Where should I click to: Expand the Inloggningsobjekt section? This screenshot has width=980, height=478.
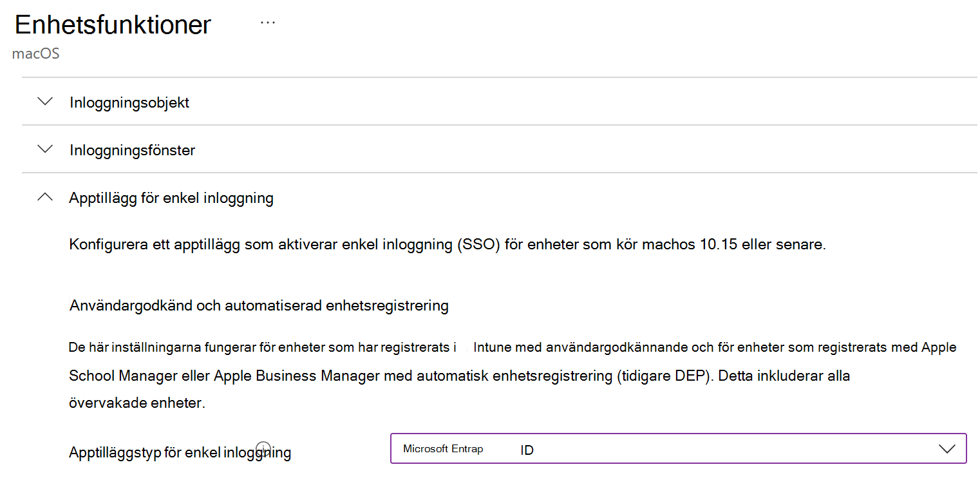click(x=129, y=101)
